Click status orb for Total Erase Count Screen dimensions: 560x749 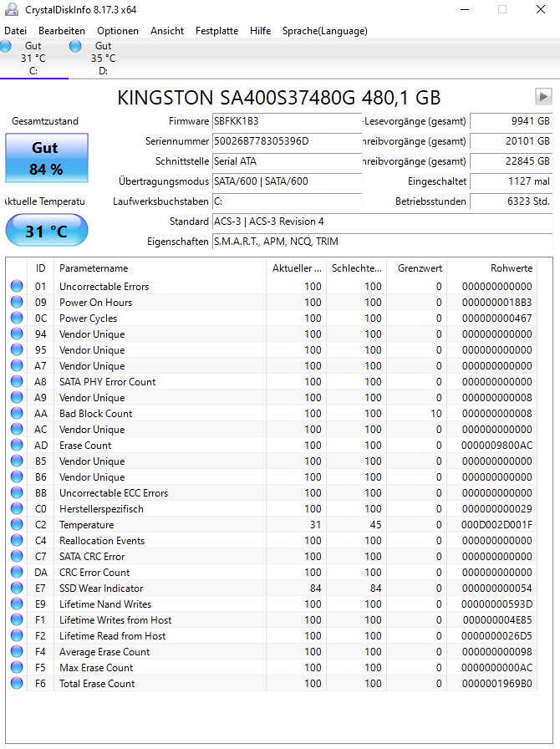point(17,683)
